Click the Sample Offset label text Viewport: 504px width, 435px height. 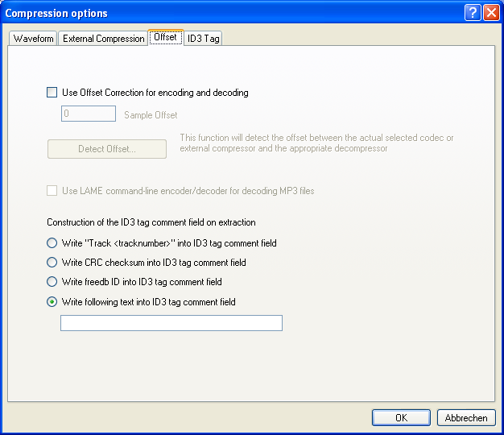(x=151, y=115)
